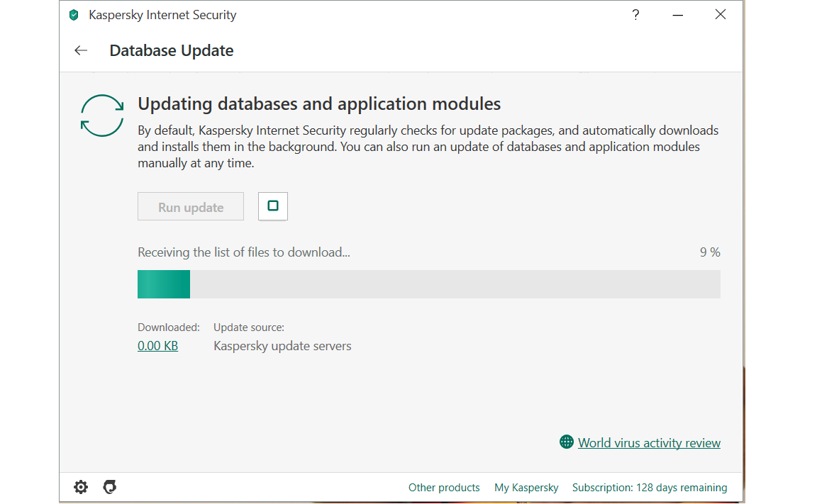This screenshot has height=504, width=817.
Task: Click 'Receiving the list of files' status
Action: 244,252
